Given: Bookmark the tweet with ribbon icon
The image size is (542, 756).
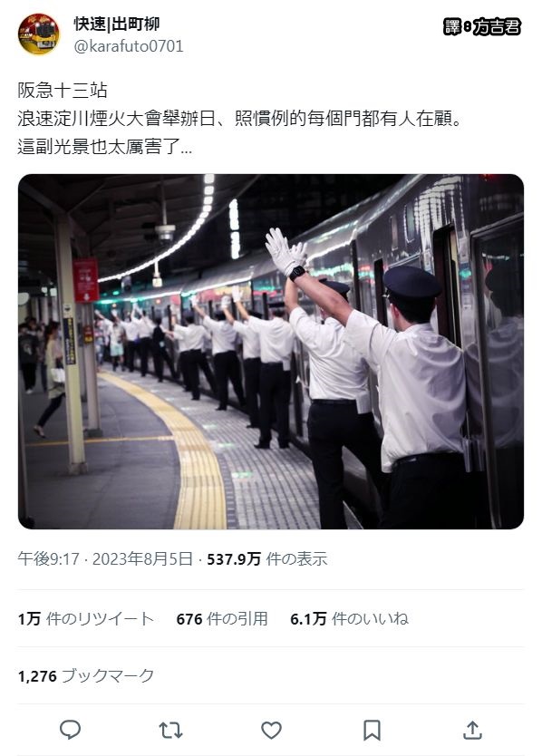Looking at the screenshot, I should click(372, 731).
